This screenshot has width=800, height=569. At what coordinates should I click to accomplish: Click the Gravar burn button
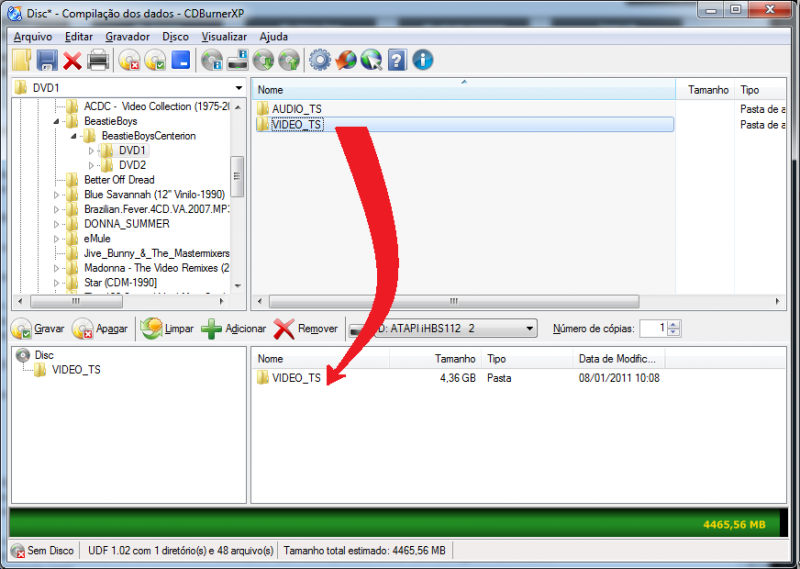coord(38,329)
